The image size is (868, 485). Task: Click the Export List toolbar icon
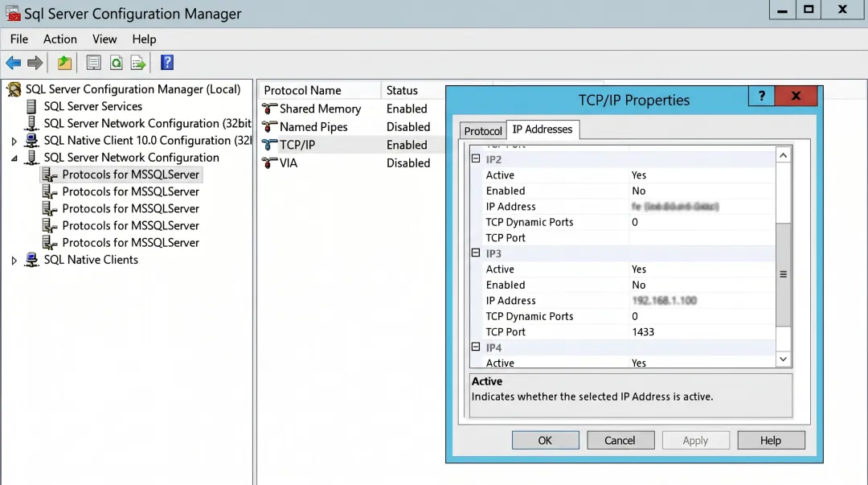(138, 63)
